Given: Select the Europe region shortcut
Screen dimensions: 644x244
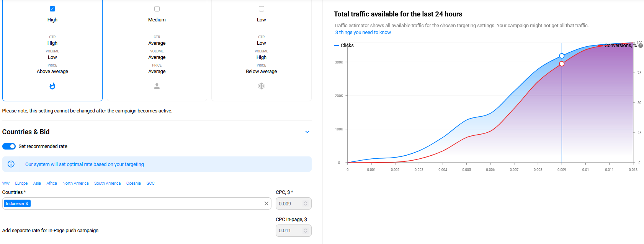Looking at the screenshot, I should click(x=21, y=183).
